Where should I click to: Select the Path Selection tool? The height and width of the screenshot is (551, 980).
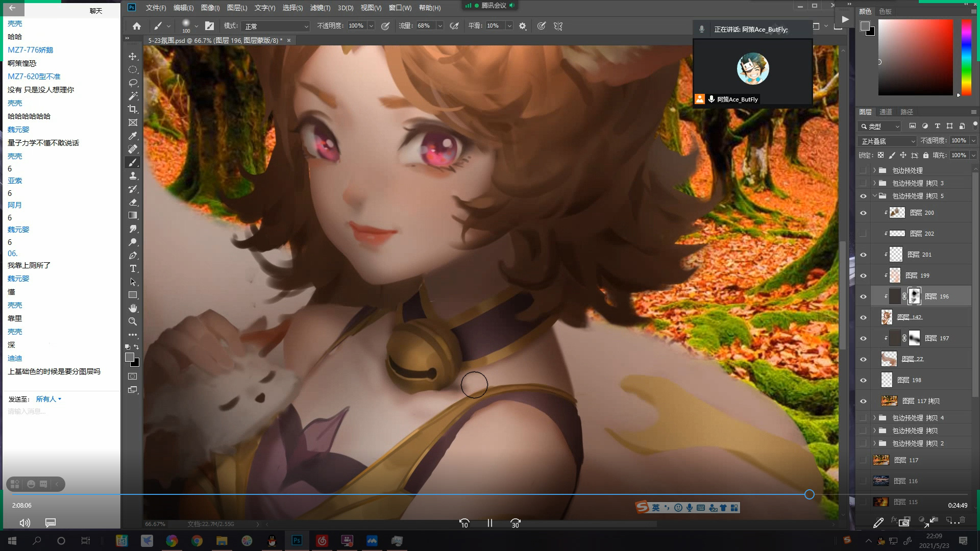(x=133, y=282)
